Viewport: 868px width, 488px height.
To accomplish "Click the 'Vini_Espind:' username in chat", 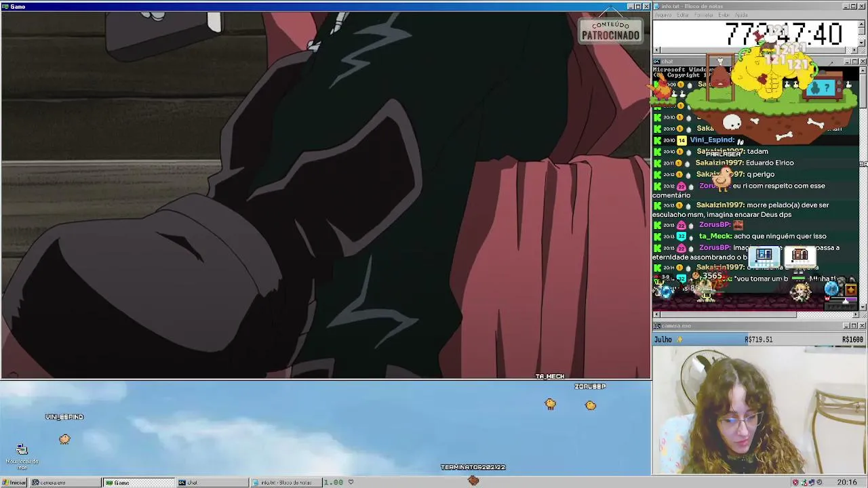I will click(712, 140).
